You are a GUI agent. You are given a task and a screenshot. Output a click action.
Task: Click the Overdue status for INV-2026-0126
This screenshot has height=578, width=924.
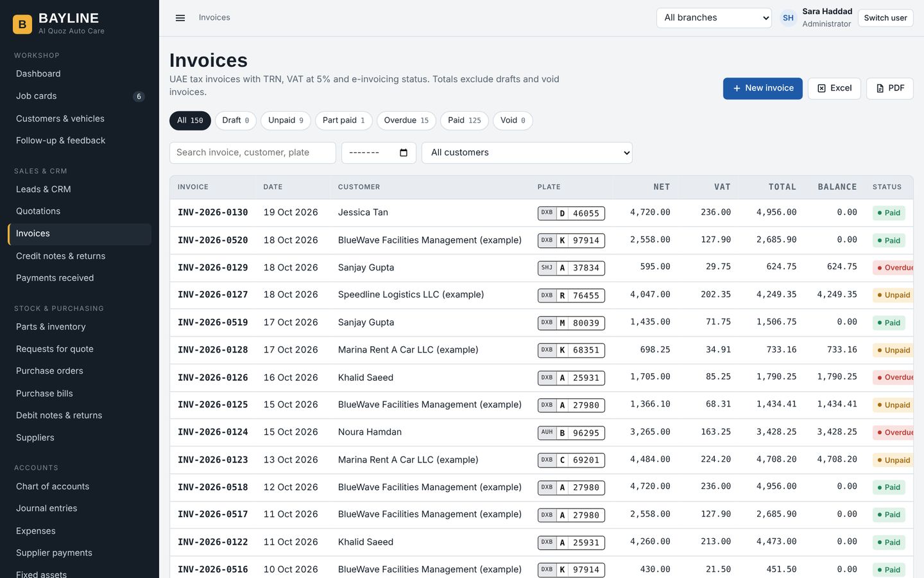tap(894, 378)
